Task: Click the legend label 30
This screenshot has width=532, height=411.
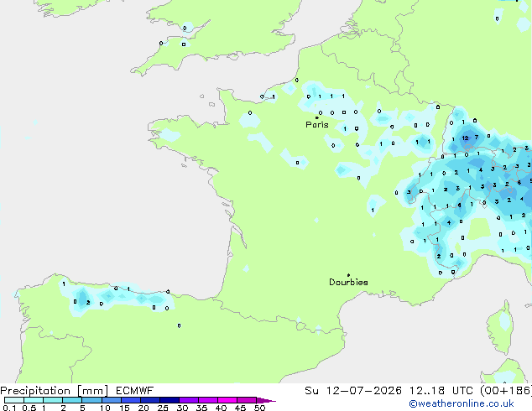Action: tap(182, 408)
